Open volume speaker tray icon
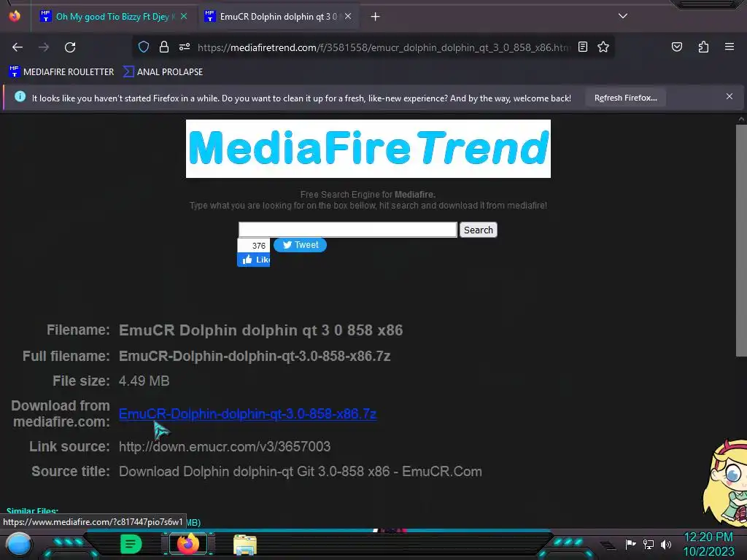Image resolution: width=747 pixels, height=560 pixels. coord(665,544)
